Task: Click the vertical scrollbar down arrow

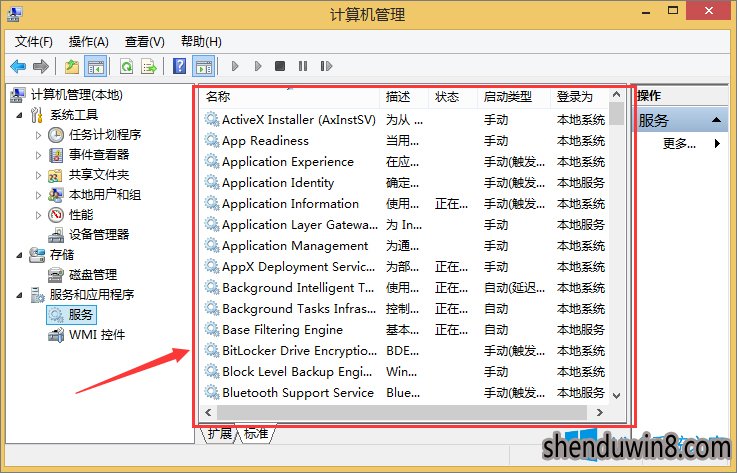Action: coord(617,395)
